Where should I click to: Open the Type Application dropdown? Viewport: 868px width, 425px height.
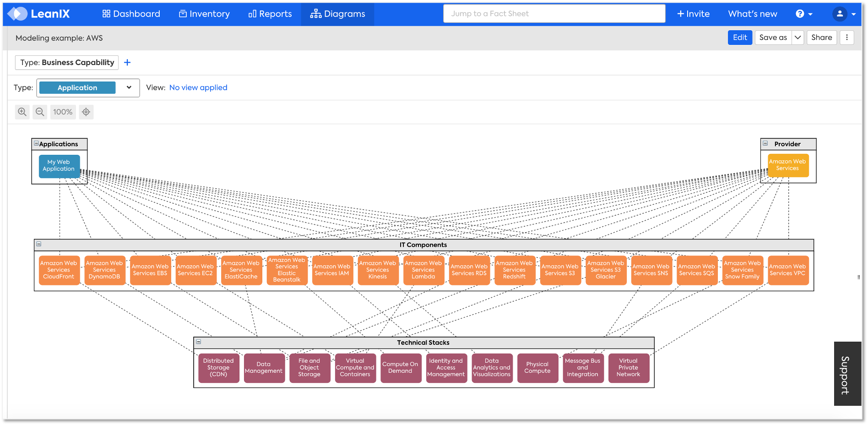click(x=88, y=87)
